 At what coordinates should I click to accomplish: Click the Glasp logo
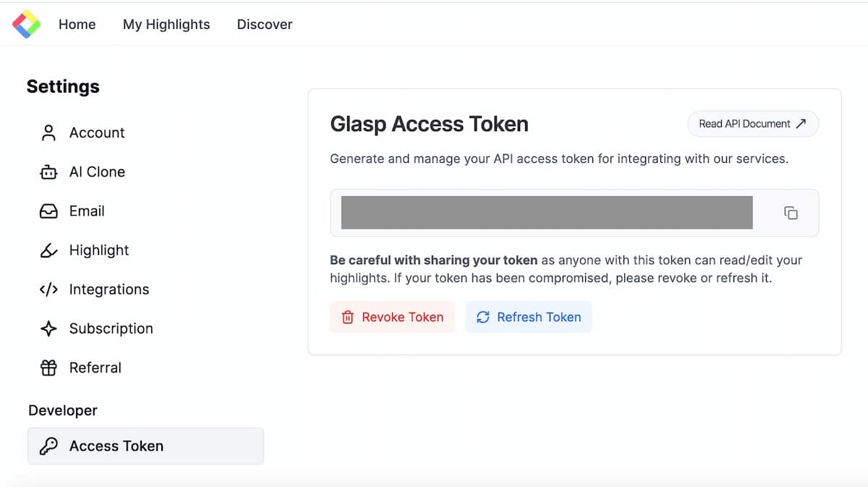(26, 23)
